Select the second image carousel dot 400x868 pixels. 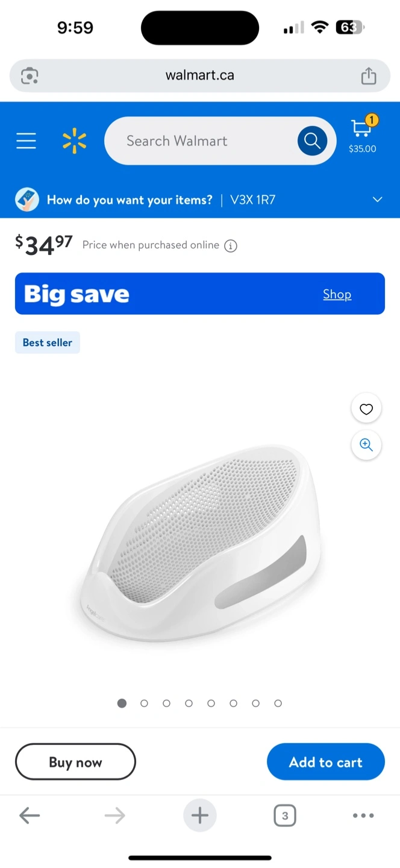coord(144,703)
